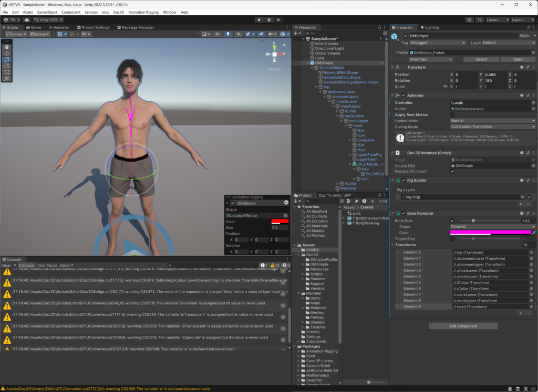Click the Add Component button
The width and height of the screenshot is (538, 392).
463,326
